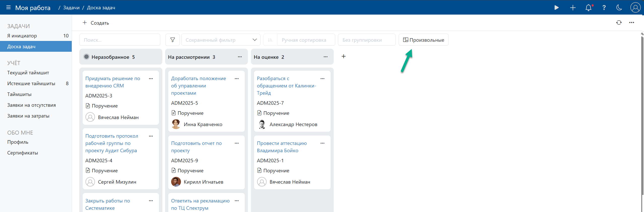This screenshot has width=644, height=212.
Task: Click the gray status circle by 'Неразобранное'
Action: tap(86, 57)
